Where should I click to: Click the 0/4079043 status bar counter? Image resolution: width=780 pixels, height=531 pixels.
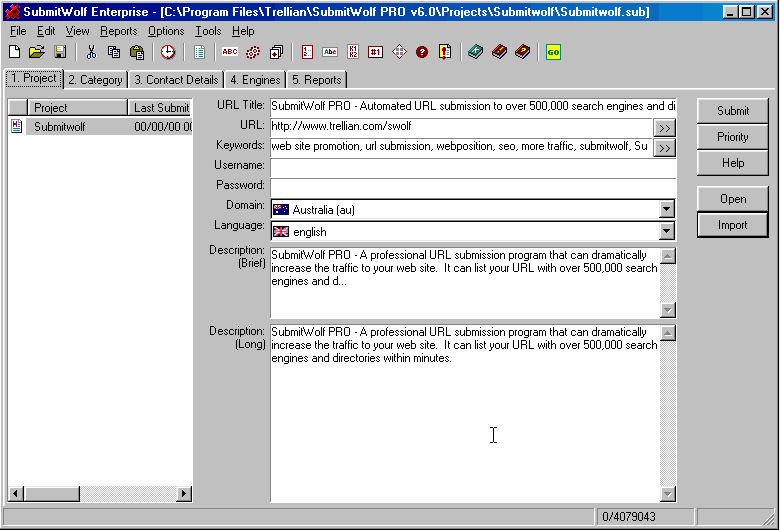(x=645, y=517)
